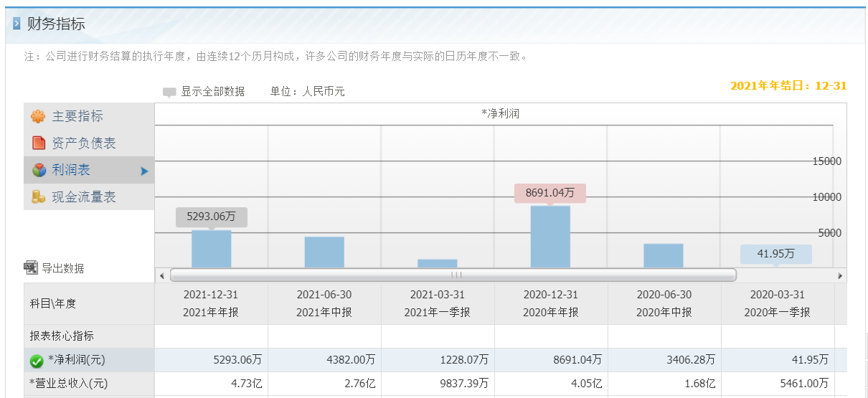The height and width of the screenshot is (398, 868).
Task: Click the 财务指标 heading text
Action: click(56, 24)
